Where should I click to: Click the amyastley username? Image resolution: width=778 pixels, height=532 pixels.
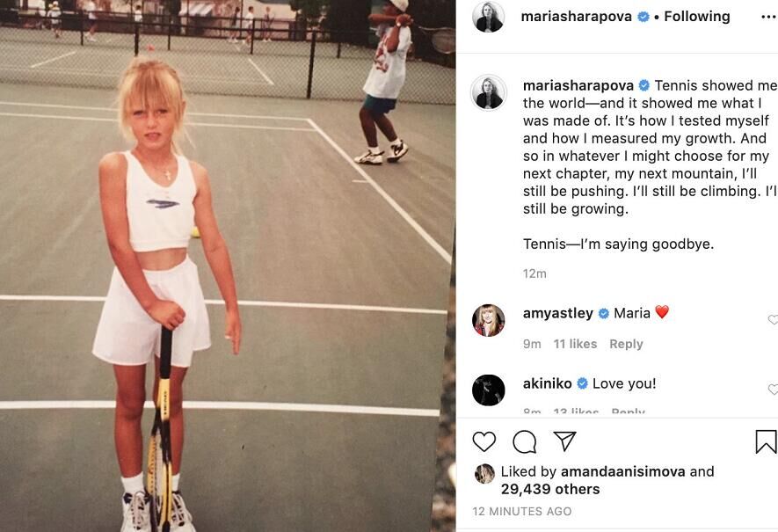(x=557, y=314)
